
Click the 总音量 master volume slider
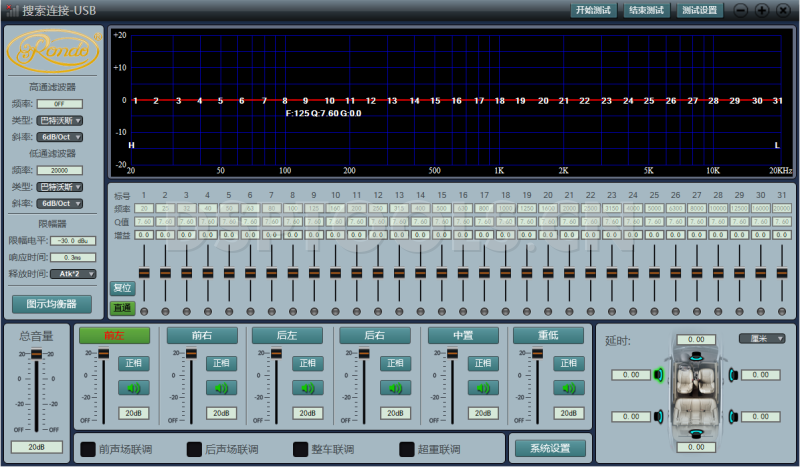(x=36, y=355)
